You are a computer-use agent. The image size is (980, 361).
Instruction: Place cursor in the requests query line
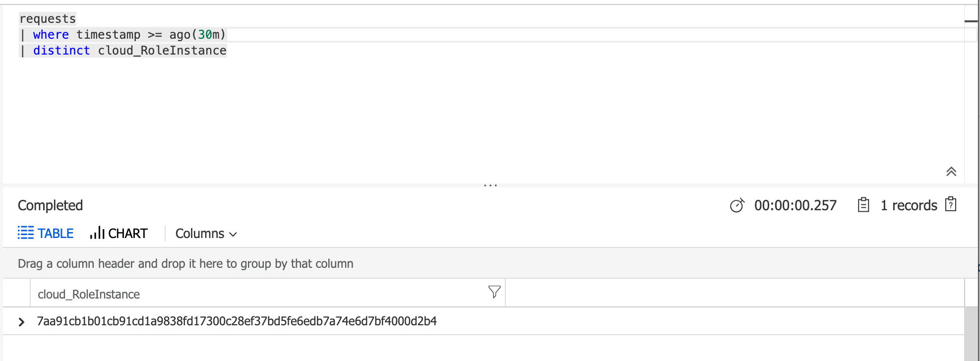pos(48,18)
